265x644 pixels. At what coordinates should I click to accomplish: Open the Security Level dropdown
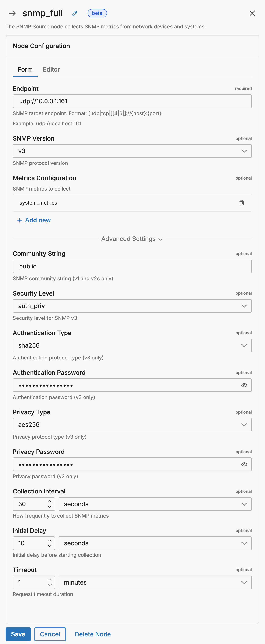132,306
